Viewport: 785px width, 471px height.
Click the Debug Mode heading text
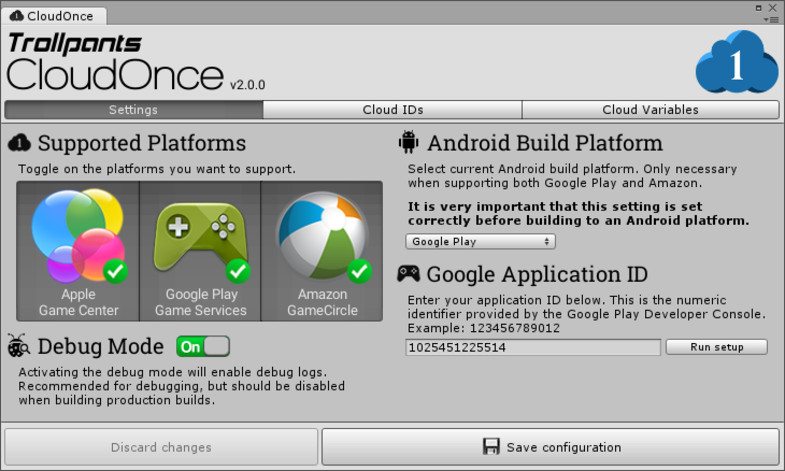pos(101,346)
